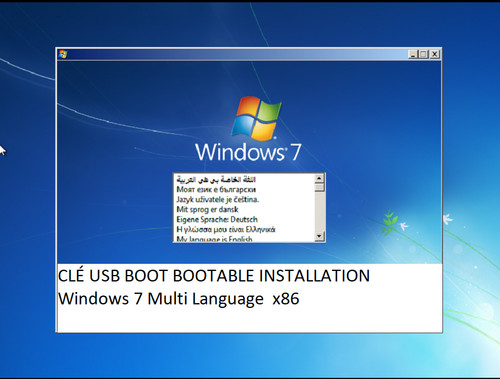Image resolution: width=500 pixels, height=379 pixels.
Task: Click the language list scrollbar thumb
Action: pyautogui.click(x=319, y=187)
